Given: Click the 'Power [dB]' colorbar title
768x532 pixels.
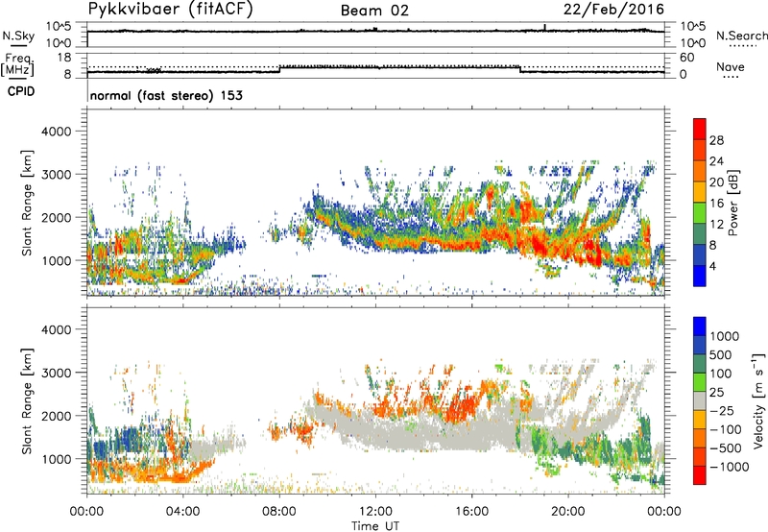Looking at the screenshot, I should click(733, 203).
